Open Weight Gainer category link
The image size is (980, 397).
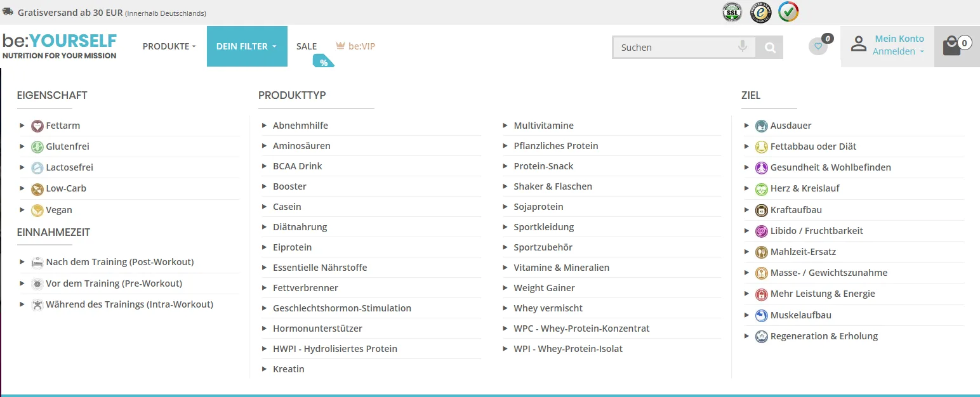[544, 288]
